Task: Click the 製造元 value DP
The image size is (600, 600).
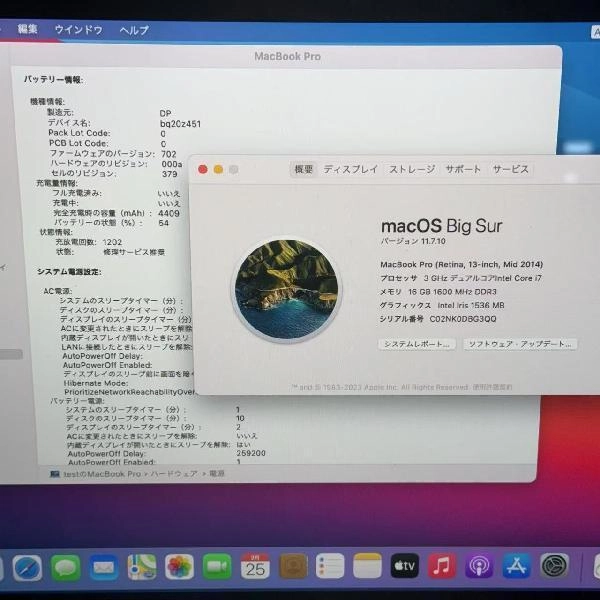Action: 165,114
